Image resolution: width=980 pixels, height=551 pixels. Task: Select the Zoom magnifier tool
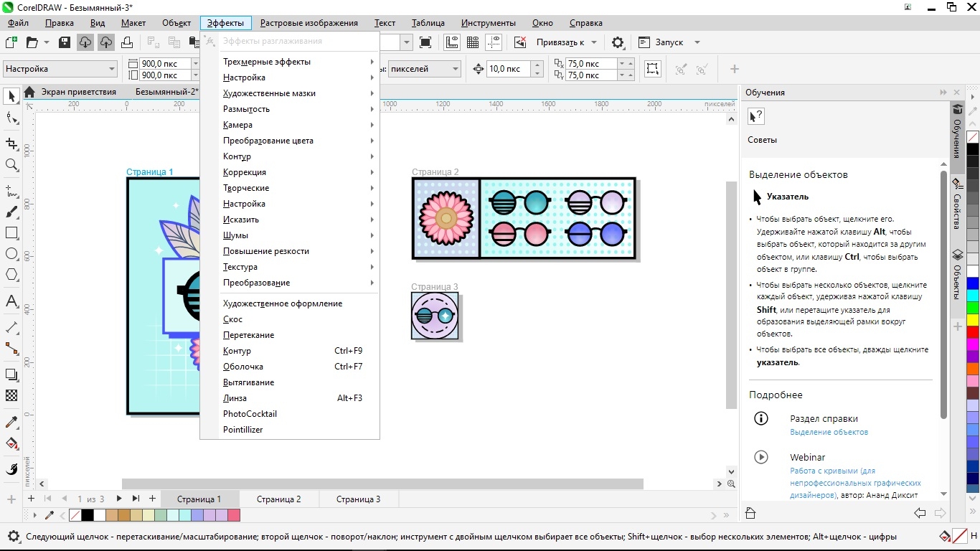pos(11,165)
